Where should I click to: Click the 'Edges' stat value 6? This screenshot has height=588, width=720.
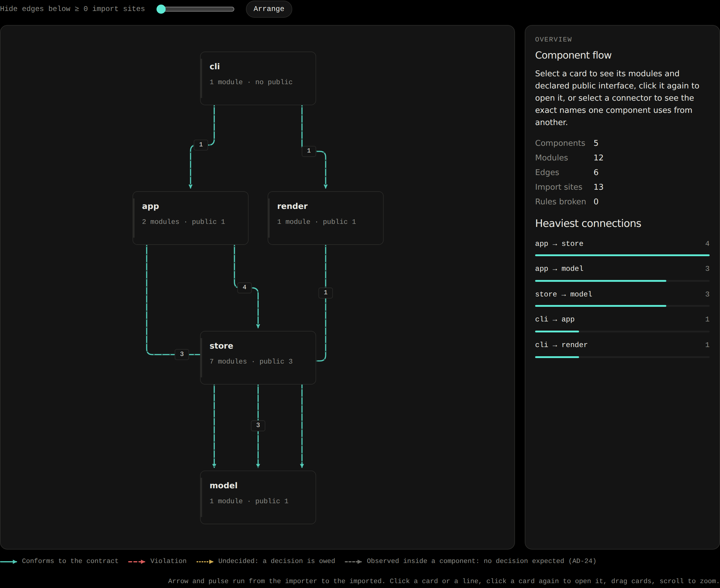pos(596,172)
